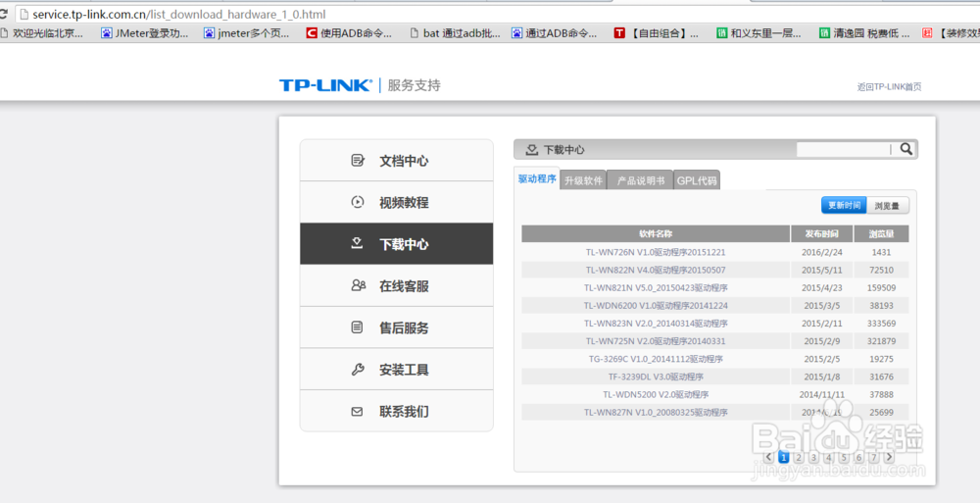Go to page 5 in pagination

[843, 457]
